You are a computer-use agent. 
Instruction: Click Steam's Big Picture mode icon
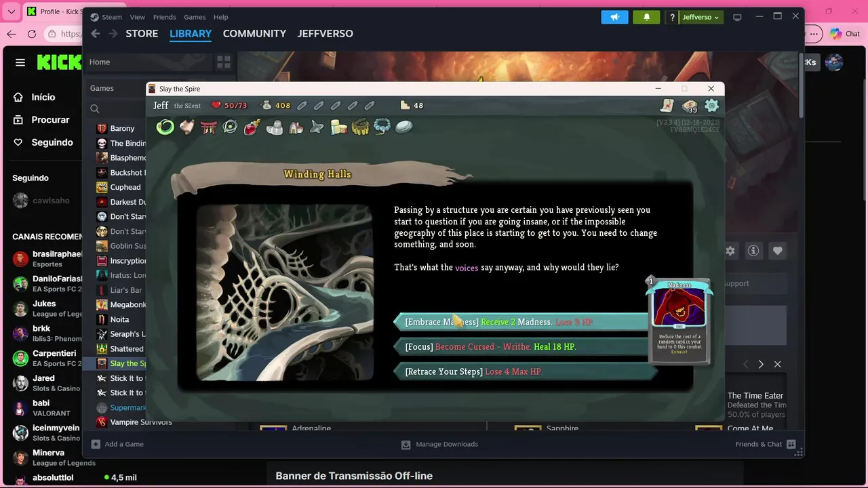[x=737, y=17]
